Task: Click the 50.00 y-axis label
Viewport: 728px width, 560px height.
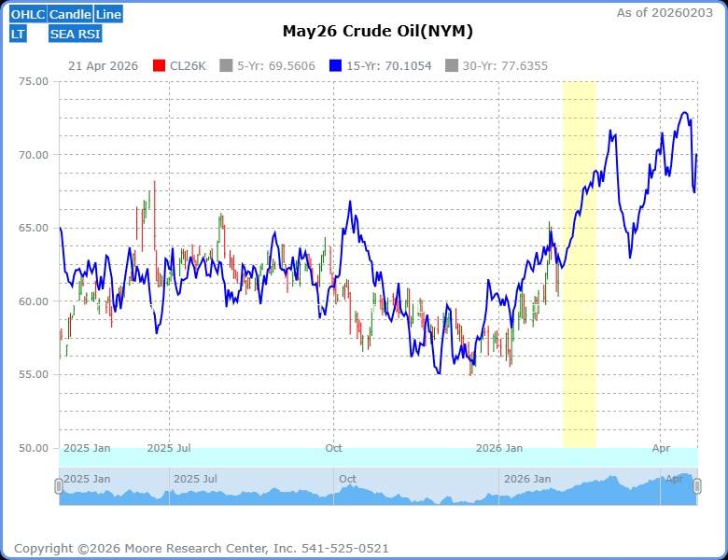Action: coord(34,448)
